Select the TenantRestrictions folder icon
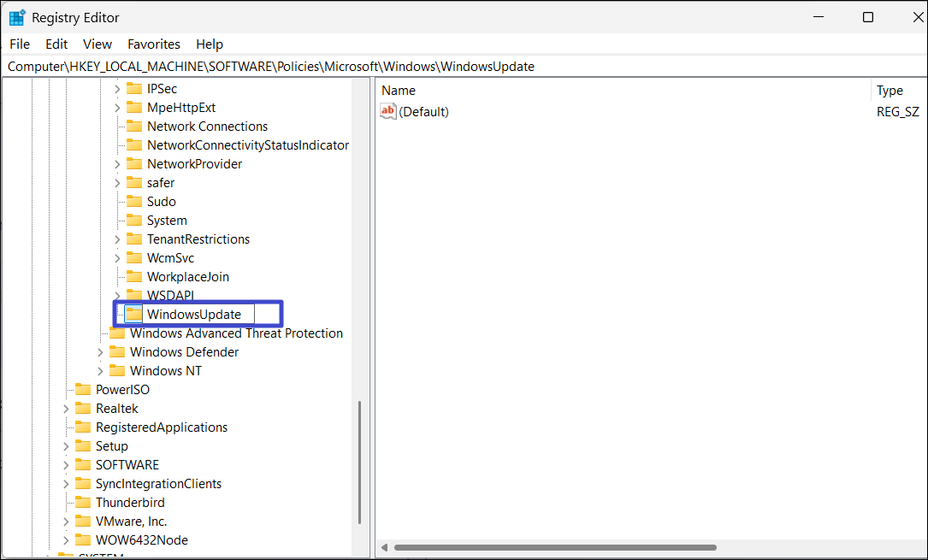Image resolution: width=928 pixels, height=560 pixels. (x=134, y=239)
